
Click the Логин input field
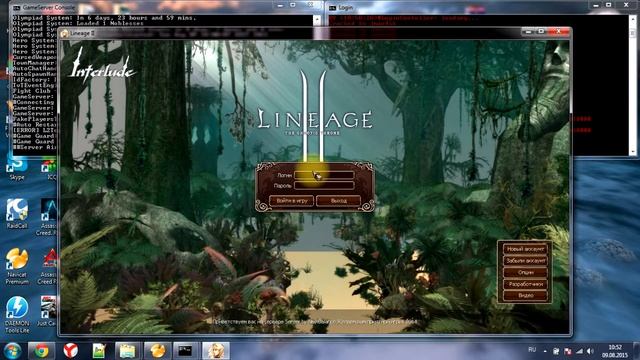(x=324, y=175)
